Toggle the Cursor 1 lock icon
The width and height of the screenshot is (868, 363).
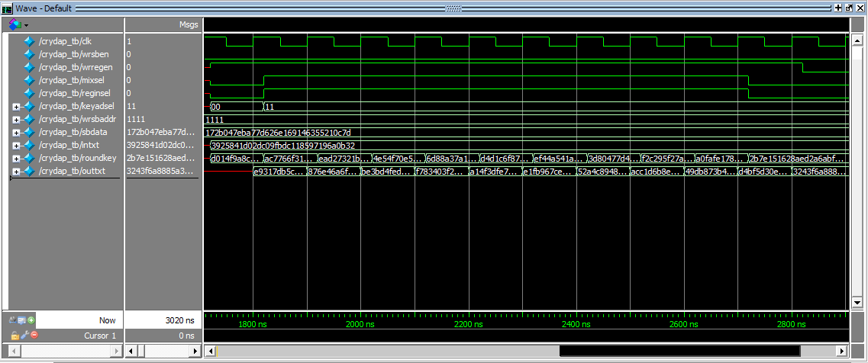15,336
